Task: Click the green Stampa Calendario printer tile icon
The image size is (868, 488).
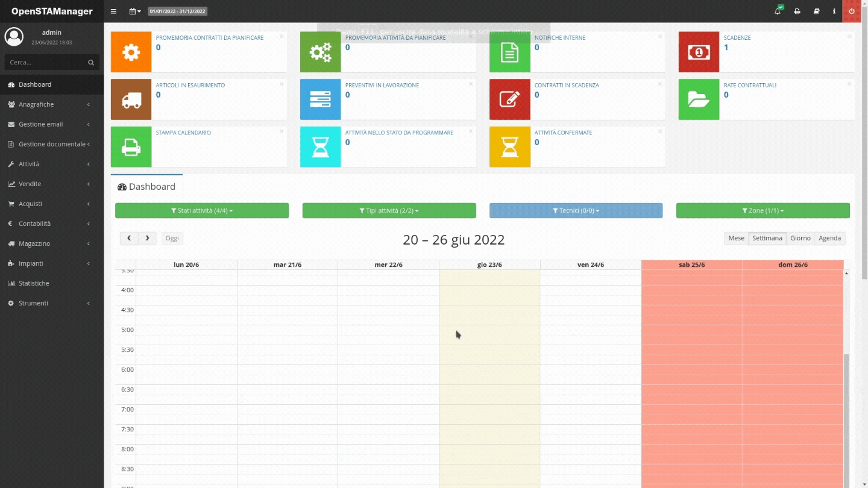Action: [131, 147]
